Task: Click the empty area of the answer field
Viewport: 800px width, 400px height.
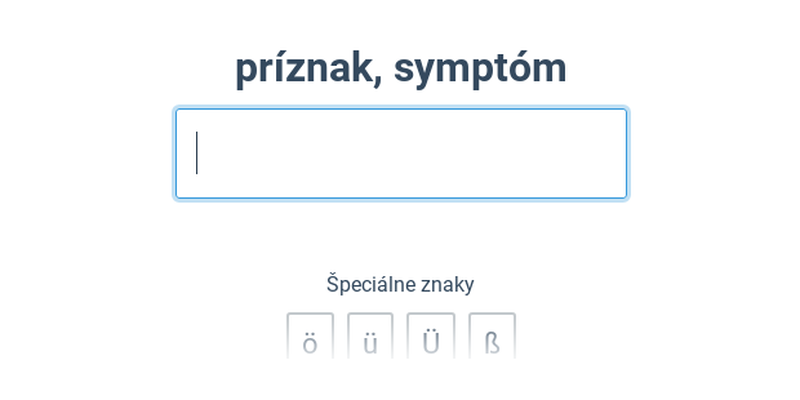Action: (x=401, y=153)
